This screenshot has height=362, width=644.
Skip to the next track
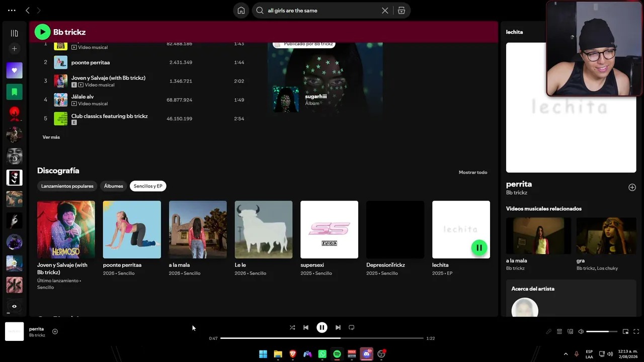coord(338,327)
